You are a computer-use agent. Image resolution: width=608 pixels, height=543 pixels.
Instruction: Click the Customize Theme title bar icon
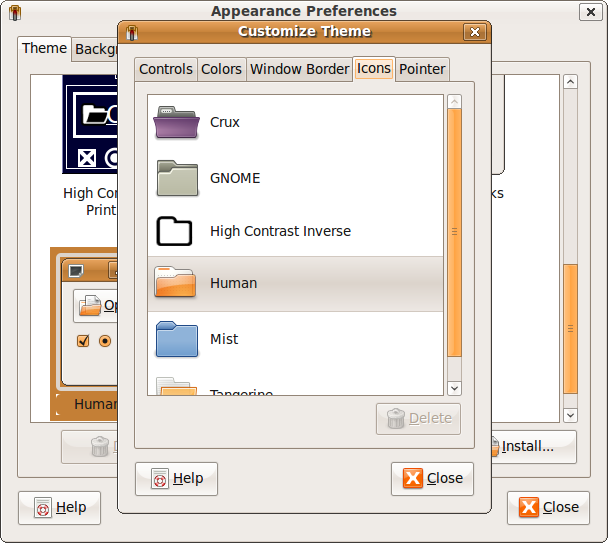[x=132, y=32]
